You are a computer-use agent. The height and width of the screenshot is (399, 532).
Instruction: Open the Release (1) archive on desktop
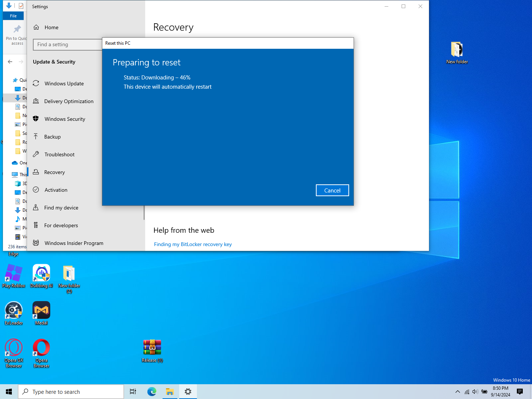coord(152,351)
